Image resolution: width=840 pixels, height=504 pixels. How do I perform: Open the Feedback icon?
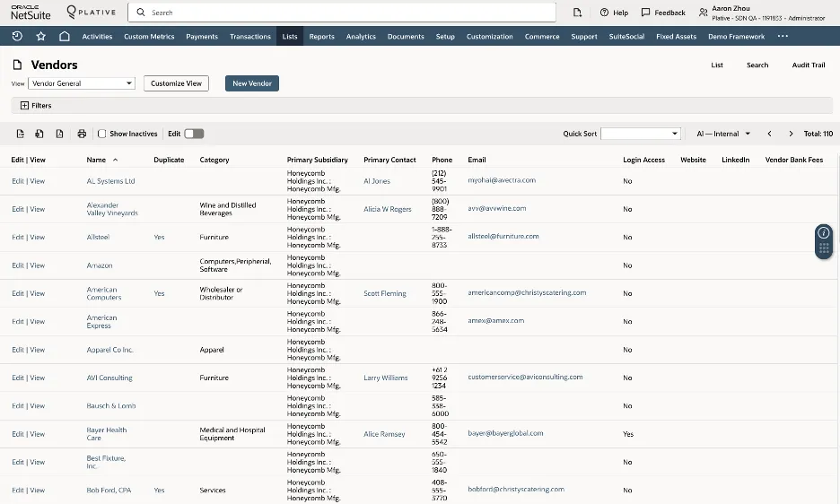pos(645,13)
